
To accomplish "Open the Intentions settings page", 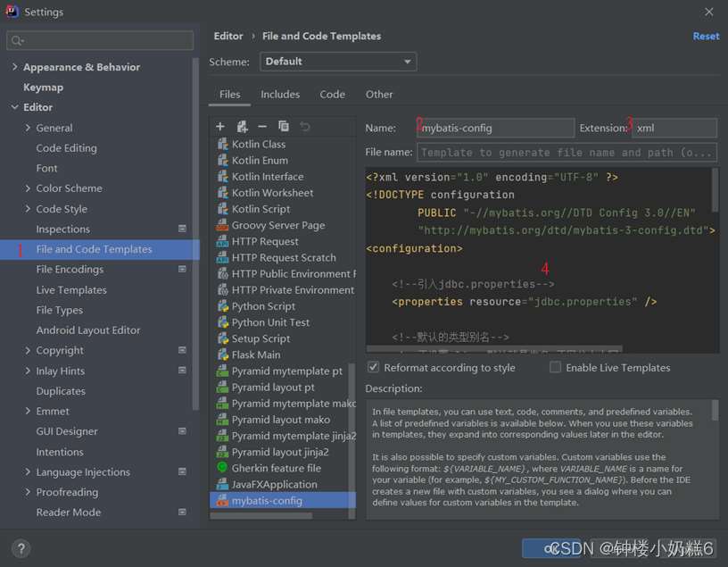I will point(60,452).
